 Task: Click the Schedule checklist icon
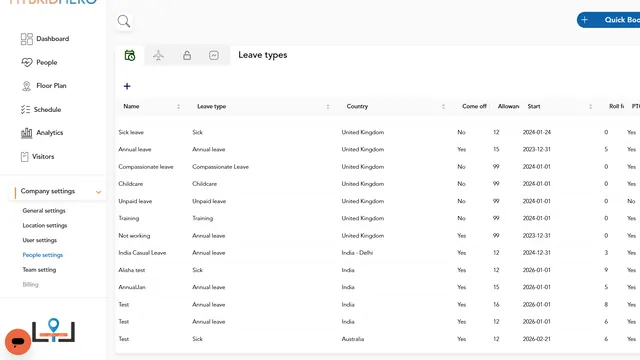coord(25,109)
